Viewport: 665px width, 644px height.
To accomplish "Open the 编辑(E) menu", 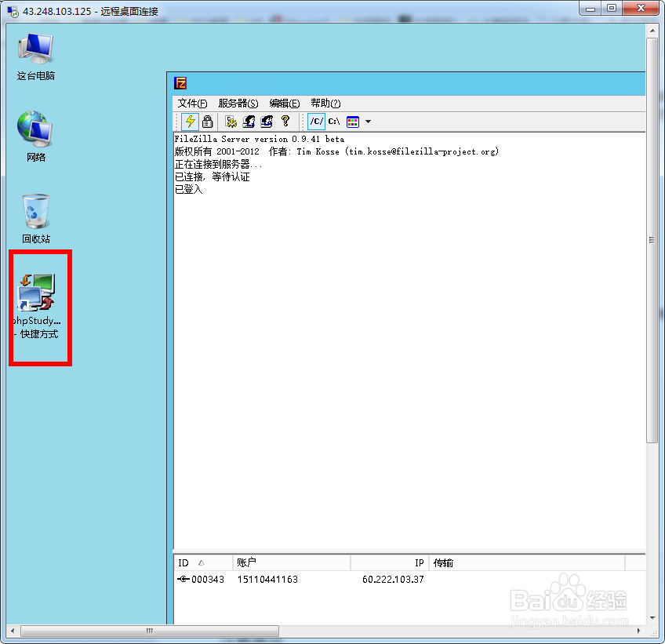I will (x=284, y=104).
